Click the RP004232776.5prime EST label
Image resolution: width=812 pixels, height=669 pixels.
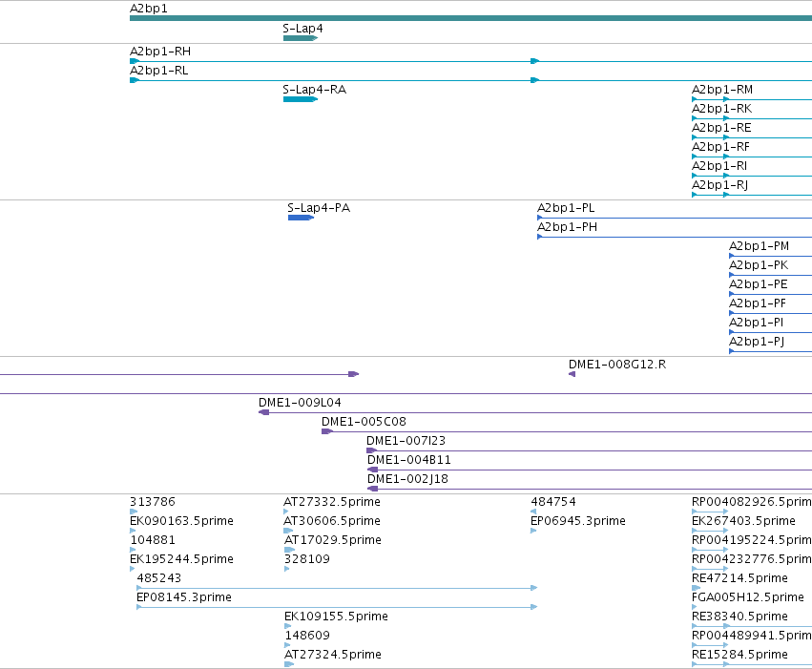752,560
